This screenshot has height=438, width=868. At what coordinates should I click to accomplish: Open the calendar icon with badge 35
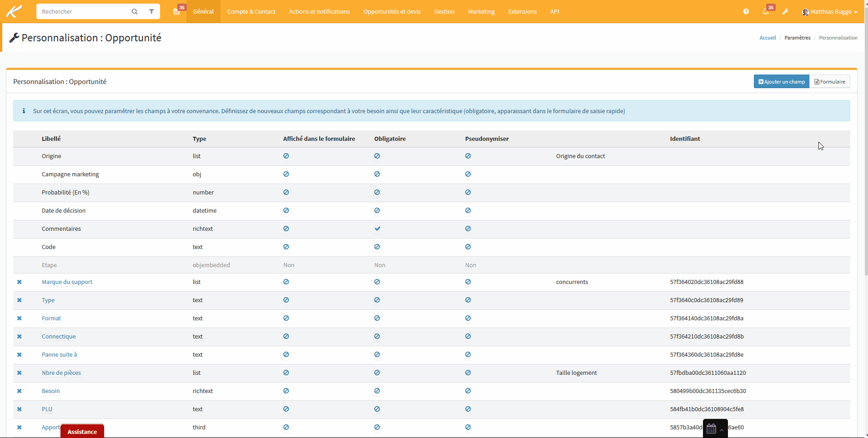tap(176, 11)
